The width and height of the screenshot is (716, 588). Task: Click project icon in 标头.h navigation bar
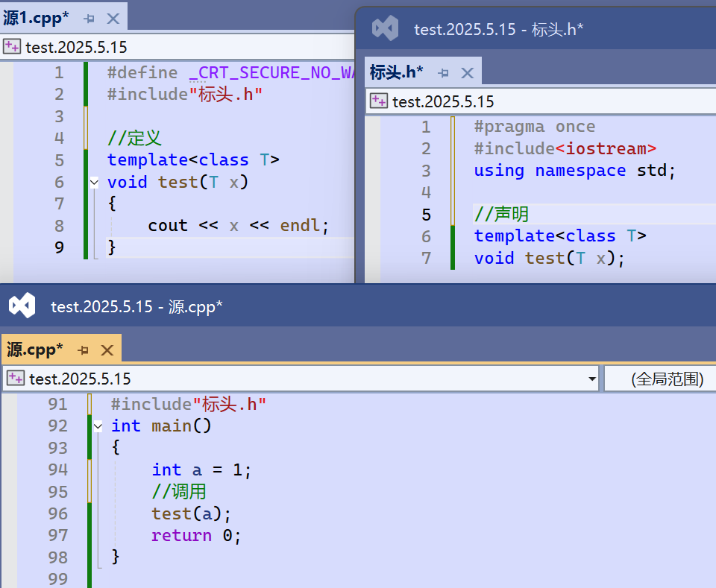click(379, 101)
